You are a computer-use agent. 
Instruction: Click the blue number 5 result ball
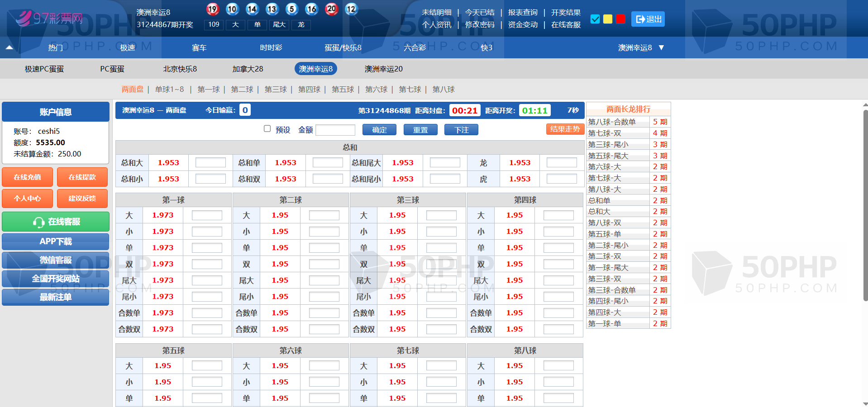[x=292, y=9]
